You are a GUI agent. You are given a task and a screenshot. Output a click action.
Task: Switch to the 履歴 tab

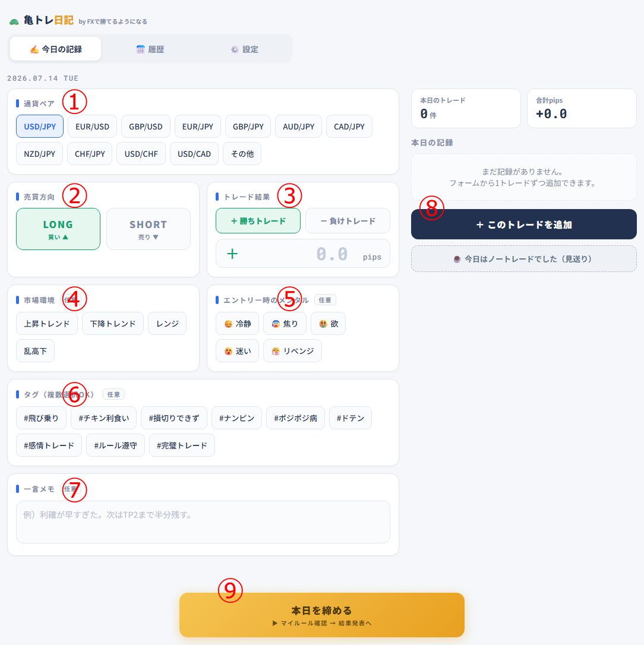click(x=150, y=49)
